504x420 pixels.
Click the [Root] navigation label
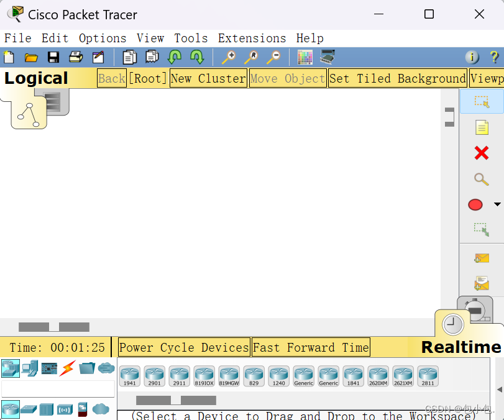[x=148, y=78]
